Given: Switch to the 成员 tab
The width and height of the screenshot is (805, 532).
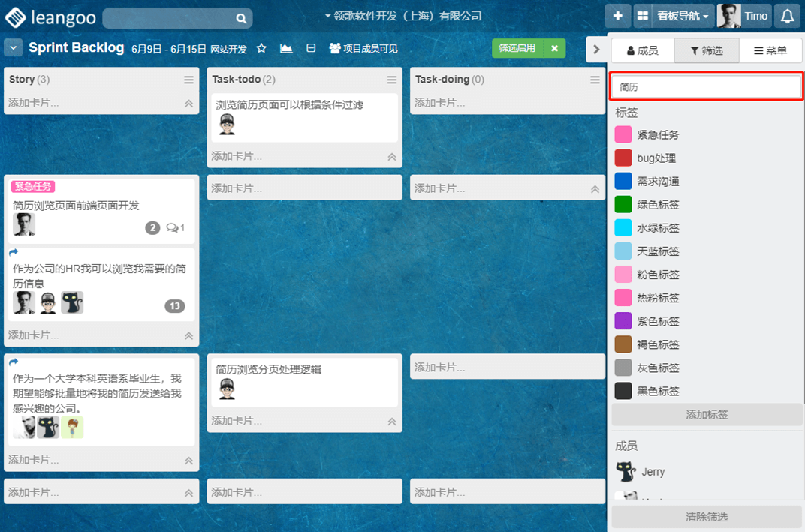Looking at the screenshot, I should 642,50.
